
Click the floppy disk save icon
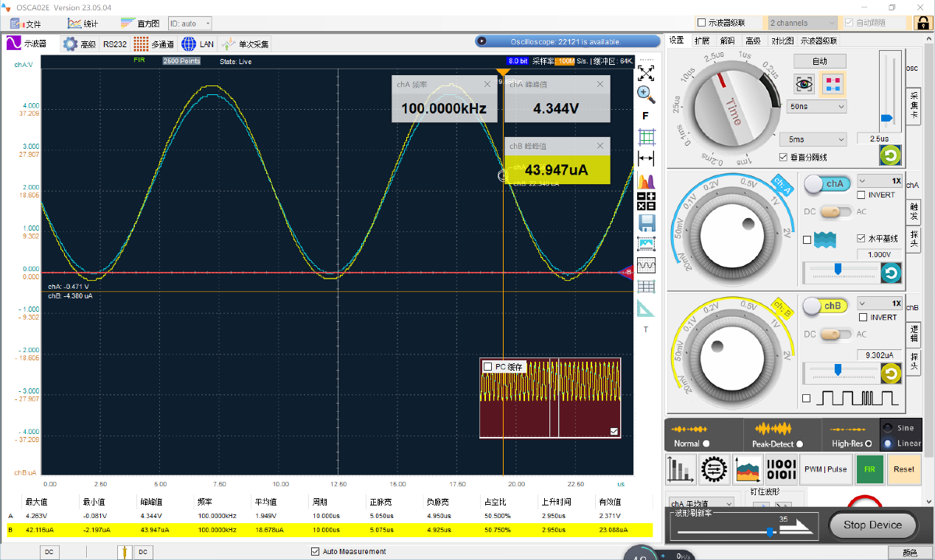646,223
